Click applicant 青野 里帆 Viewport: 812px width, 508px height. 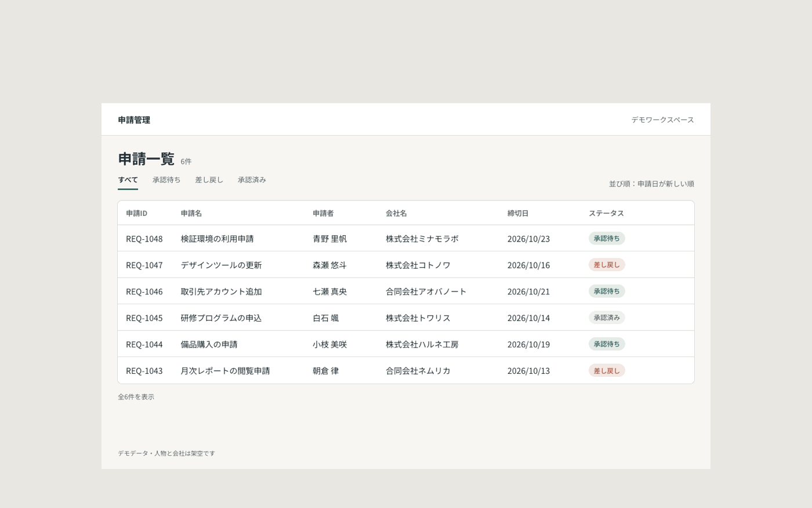(x=329, y=239)
